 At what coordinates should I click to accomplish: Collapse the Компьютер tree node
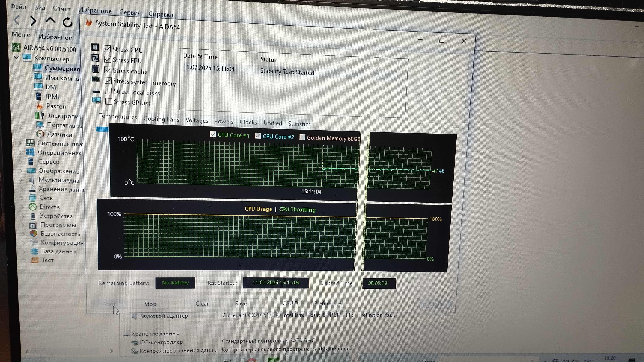coord(16,57)
